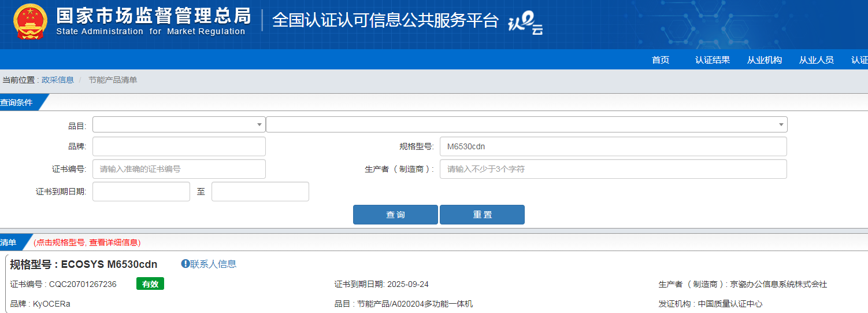Click expiry date 2025-09-24 text
Image resolution: width=868 pixels, height=313 pixels.
tap(408, 284)
